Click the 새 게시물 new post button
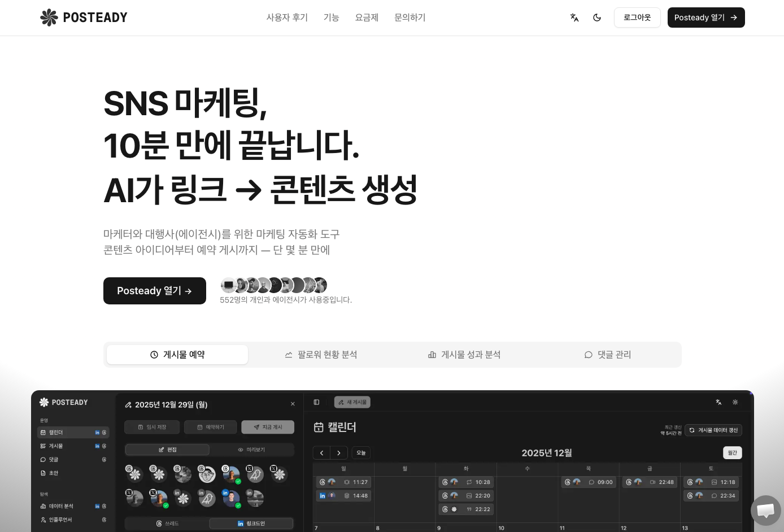Viewport: 784px width, 532px height. coord(352,402)
